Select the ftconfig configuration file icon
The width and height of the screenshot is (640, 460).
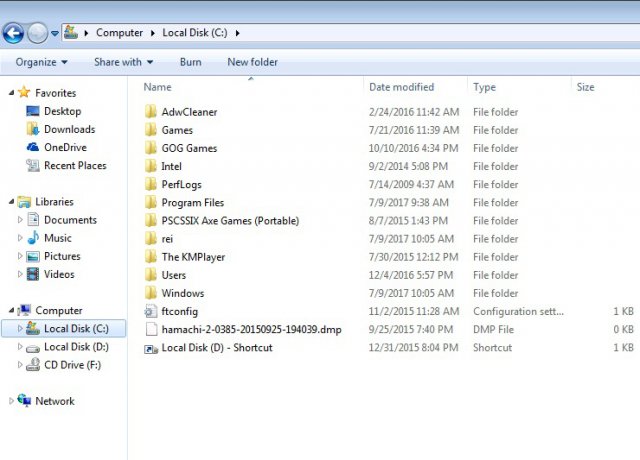tap(151, 311)
